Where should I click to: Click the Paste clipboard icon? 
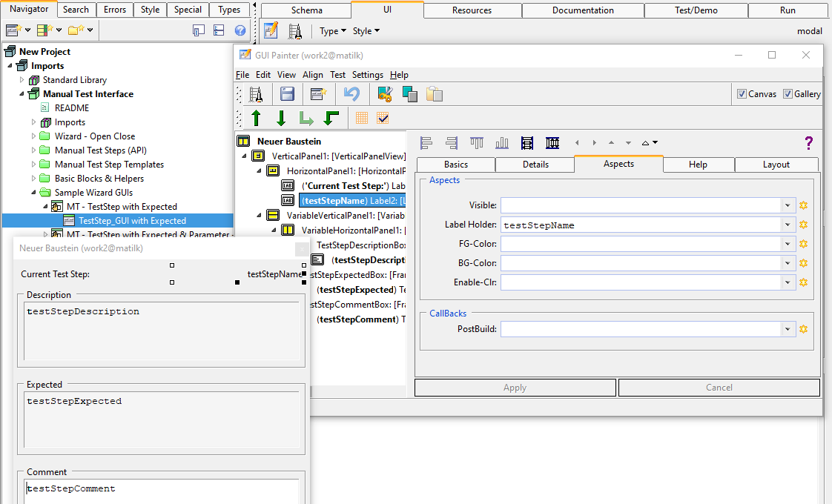435,94
